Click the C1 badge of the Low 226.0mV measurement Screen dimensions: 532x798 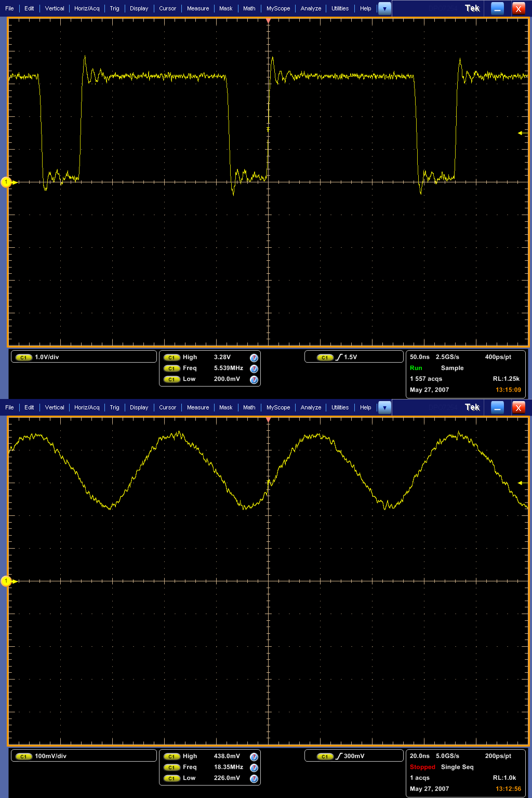[x=171, y=778]
